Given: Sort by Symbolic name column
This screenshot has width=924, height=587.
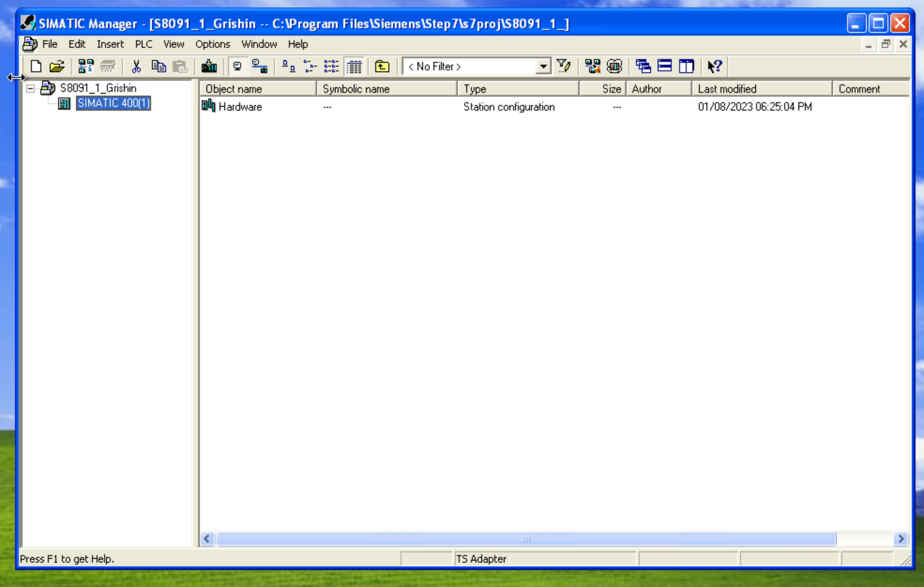Looking at the screenshot, I should [387, 89].
